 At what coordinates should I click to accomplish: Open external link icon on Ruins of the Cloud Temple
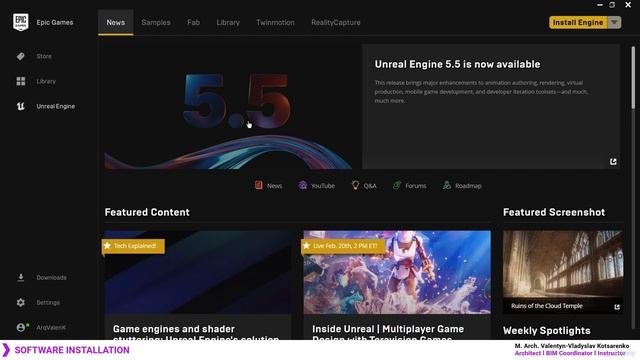point(617,307)
